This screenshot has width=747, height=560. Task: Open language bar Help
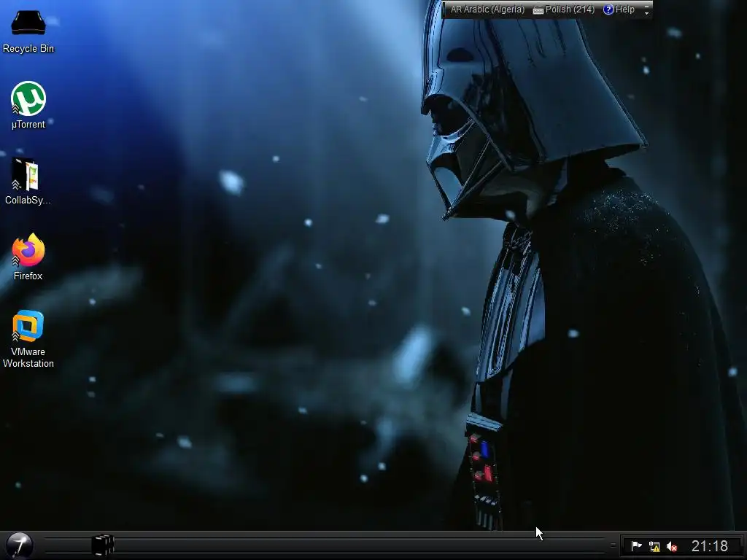click(619, 9)
